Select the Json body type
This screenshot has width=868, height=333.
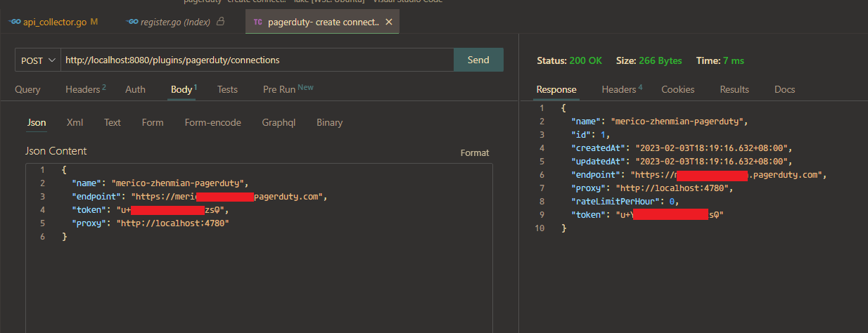pos(37,122)
